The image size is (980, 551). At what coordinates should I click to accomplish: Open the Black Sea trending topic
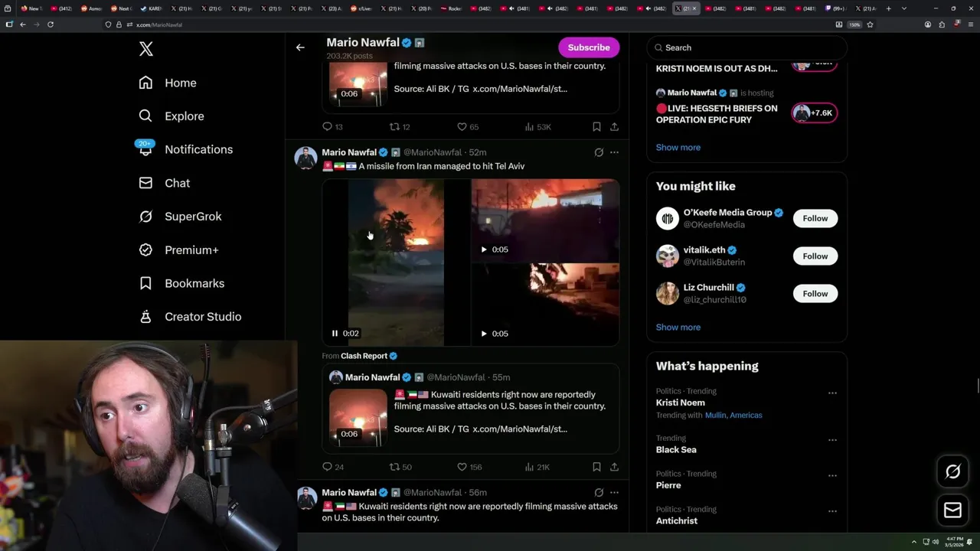tap(675, 450)
